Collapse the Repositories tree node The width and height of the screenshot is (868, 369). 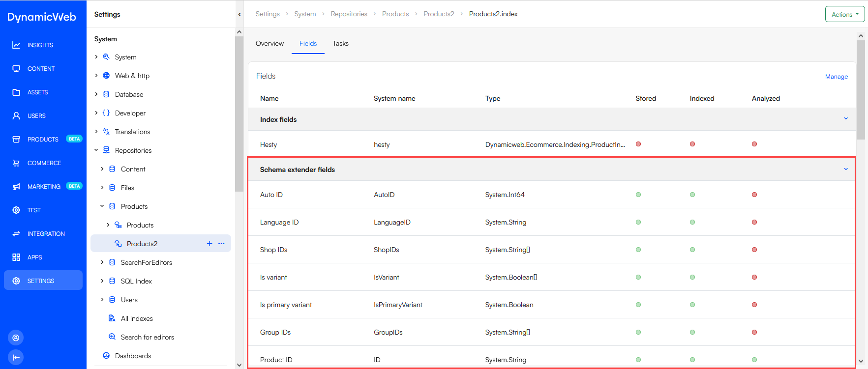pyautogui.click(x=96, y=150)
